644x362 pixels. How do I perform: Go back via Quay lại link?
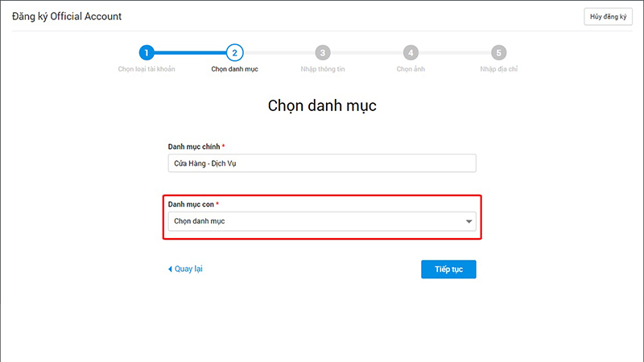185,269
